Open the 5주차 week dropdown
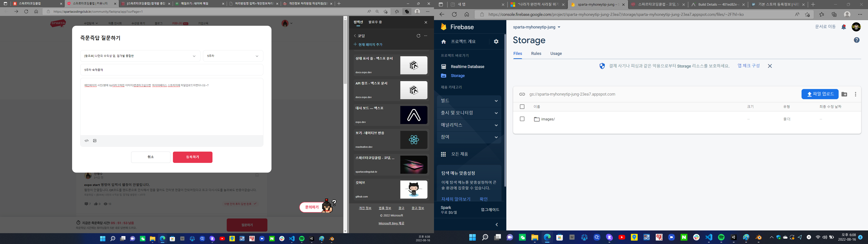868x244 pixels. click(233, 56)
